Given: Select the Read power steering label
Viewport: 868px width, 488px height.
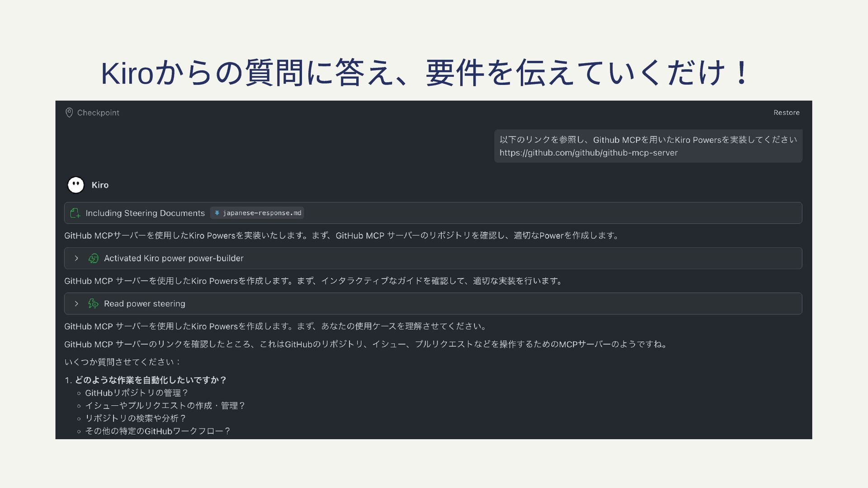Looking at the screenshot, I should [145, 304].
